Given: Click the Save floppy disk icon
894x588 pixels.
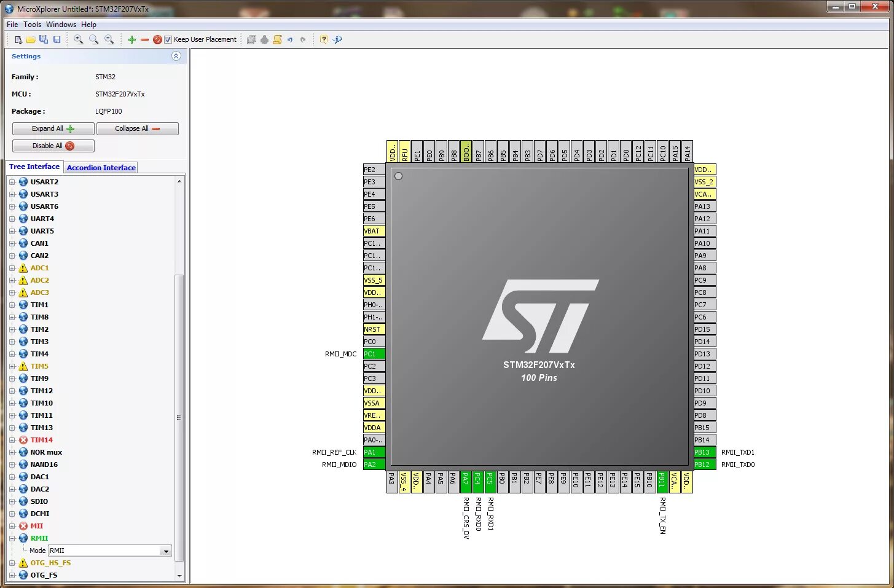Looking at the screenshot, I should coord(57,39).
